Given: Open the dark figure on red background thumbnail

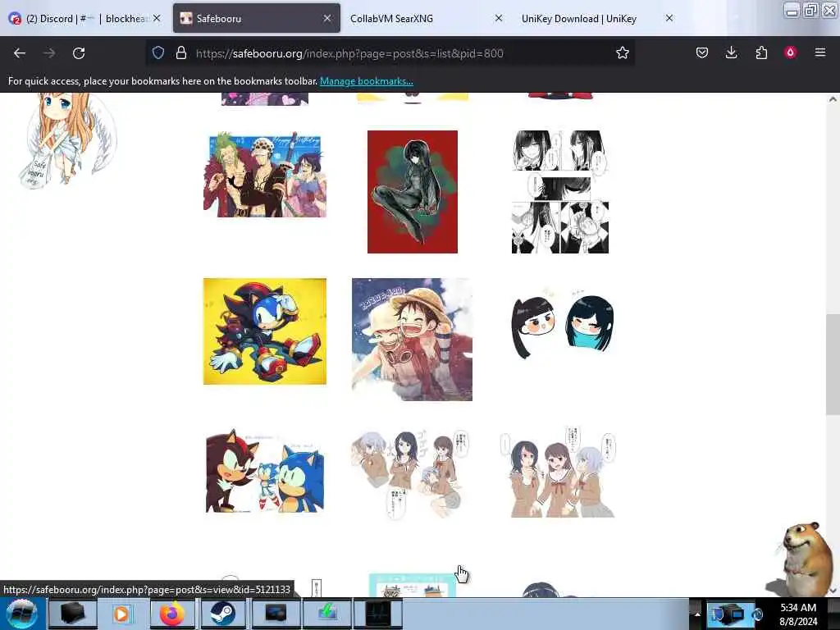Looking at the screenshot, I should click(413, 192).
